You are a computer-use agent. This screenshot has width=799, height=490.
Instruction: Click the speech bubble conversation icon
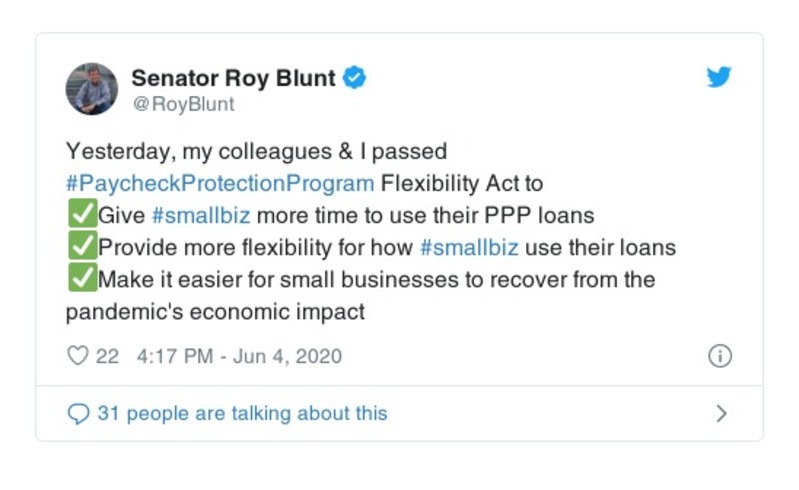pyautogui.click(x=78, y=413)
